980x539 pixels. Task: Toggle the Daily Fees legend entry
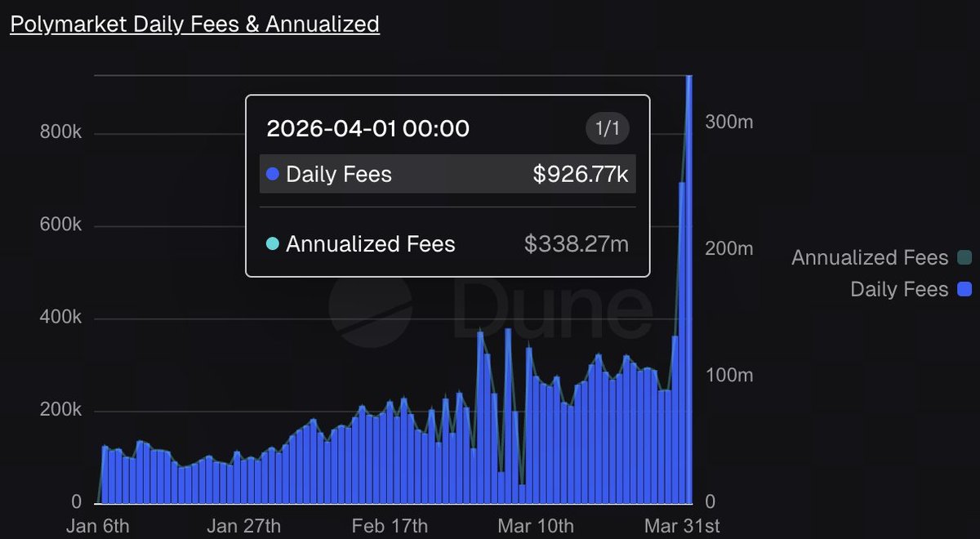(x=911, y=288)
